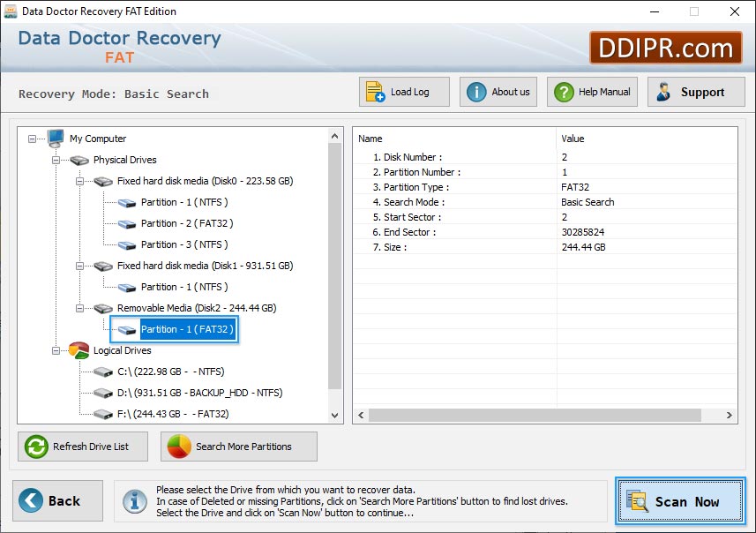756x533 pixels.
Task: Click left arrow of details horizontal scrollbar
Action: 361,415
